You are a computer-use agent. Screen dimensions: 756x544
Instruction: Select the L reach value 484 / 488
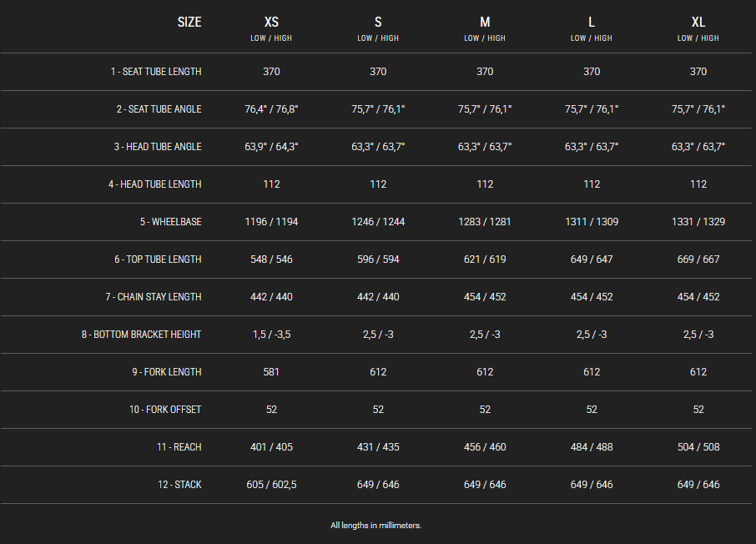tap(592, 447)
